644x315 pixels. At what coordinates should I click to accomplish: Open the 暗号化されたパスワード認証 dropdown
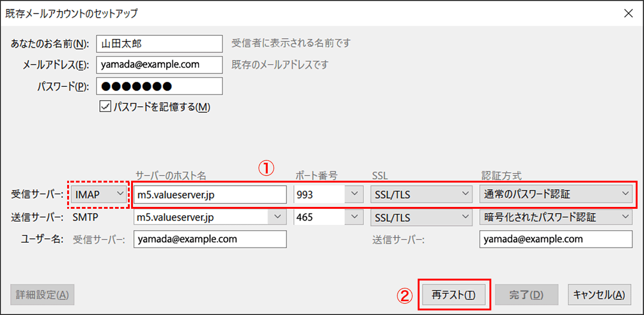coord(556,217)
